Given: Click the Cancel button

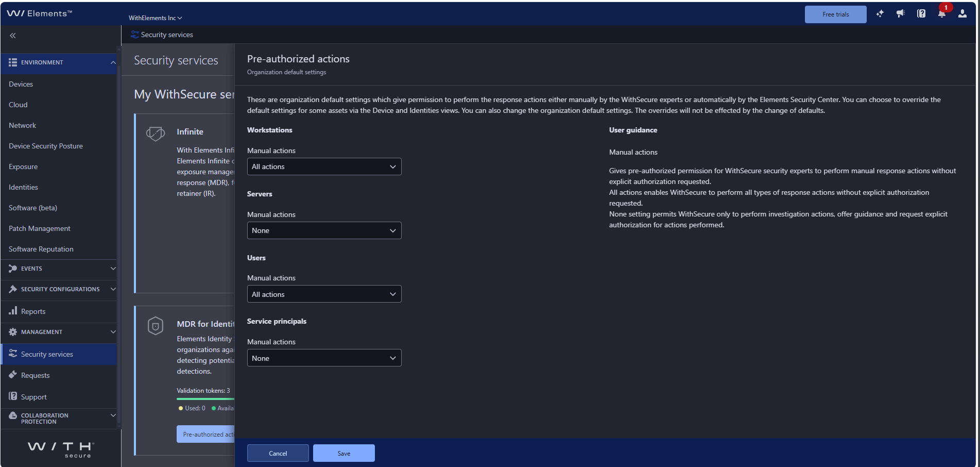Looking at the screenshot, I should pos(278,453).
